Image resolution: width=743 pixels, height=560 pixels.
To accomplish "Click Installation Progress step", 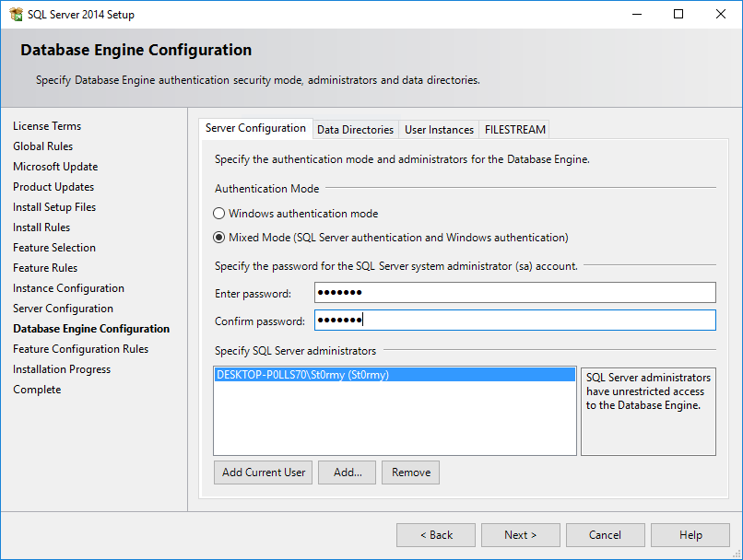I will click(62, 369).
